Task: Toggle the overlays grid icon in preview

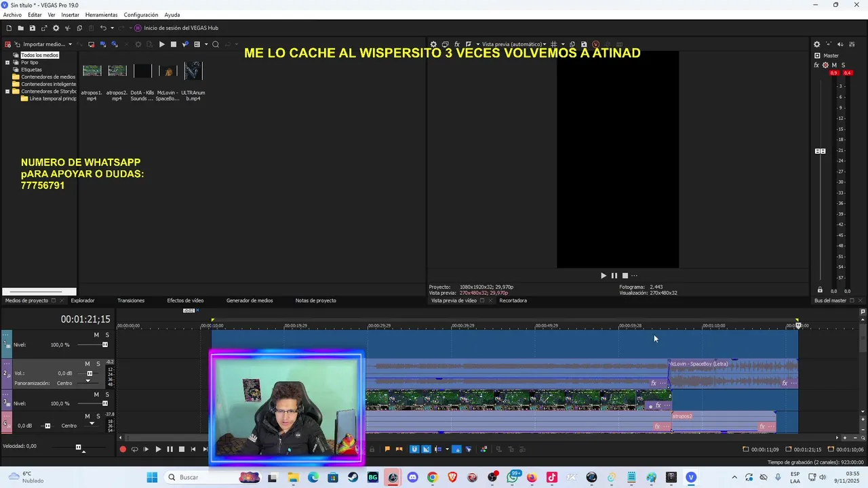Action: pyautogui.click(x=554, y=44)
